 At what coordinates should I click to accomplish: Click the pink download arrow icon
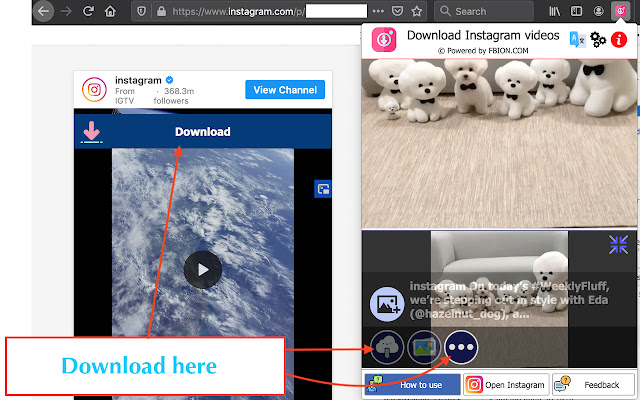[x=91, y=132]
